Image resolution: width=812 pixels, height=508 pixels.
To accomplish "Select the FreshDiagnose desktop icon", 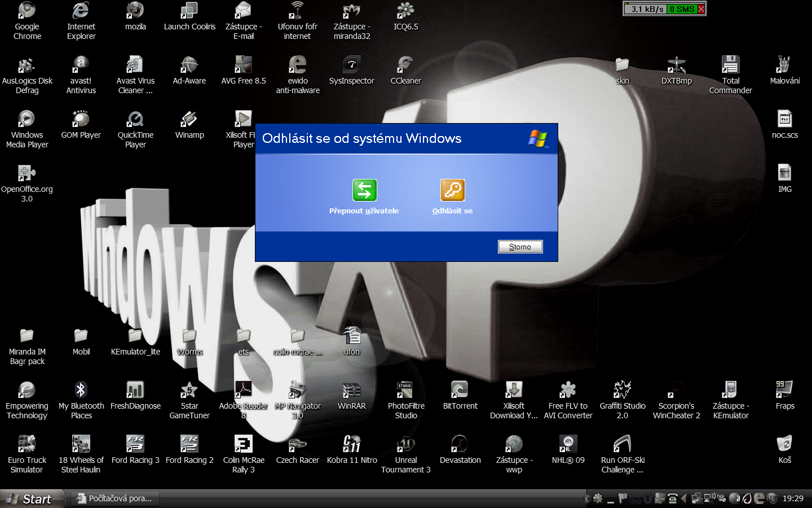I will [135, 390].
